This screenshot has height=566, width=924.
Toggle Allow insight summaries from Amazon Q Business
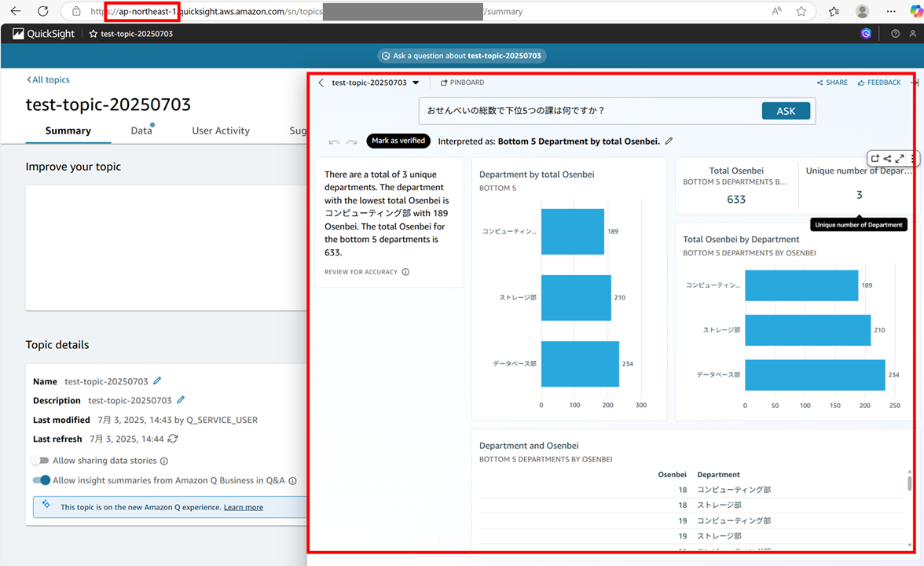point(41,480)
